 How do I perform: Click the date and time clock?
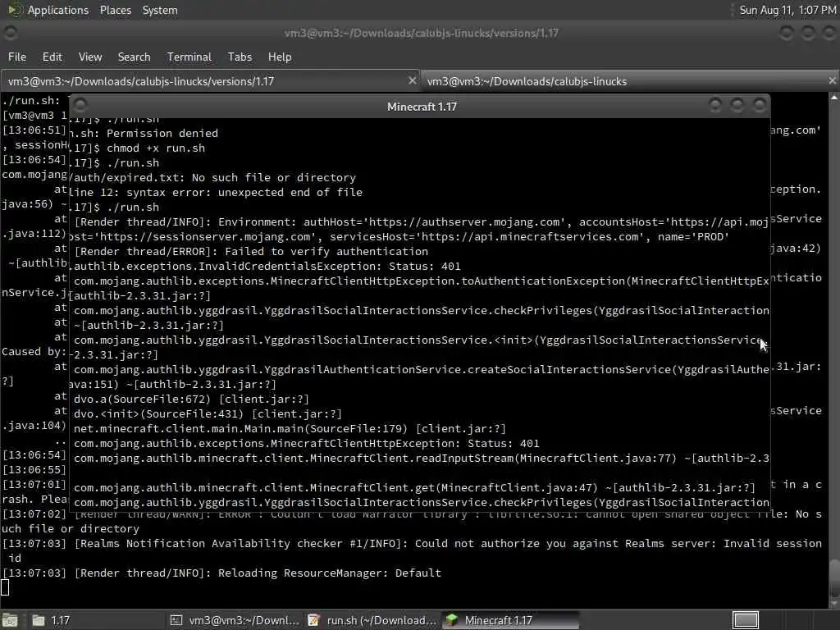pos(787,10)
